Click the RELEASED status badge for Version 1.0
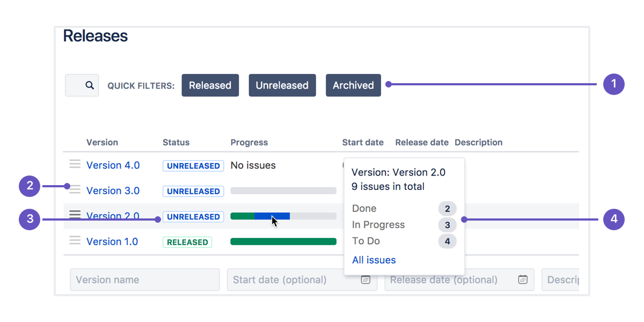644x322 pixels. 187,242
